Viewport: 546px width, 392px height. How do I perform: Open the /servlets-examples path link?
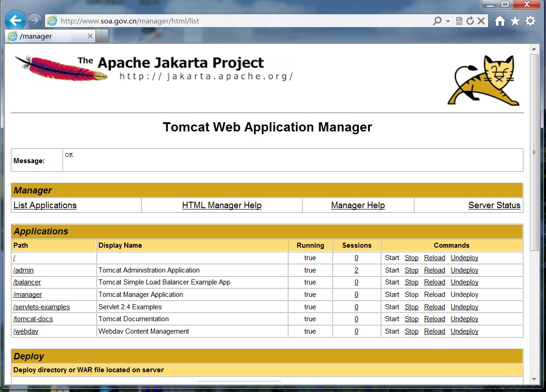[41, 307]
